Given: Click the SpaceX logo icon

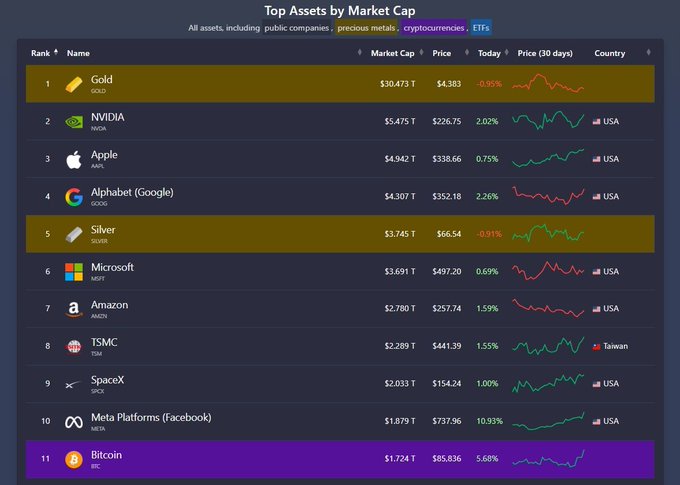Looking at the screenshot, I should point(73,384).
